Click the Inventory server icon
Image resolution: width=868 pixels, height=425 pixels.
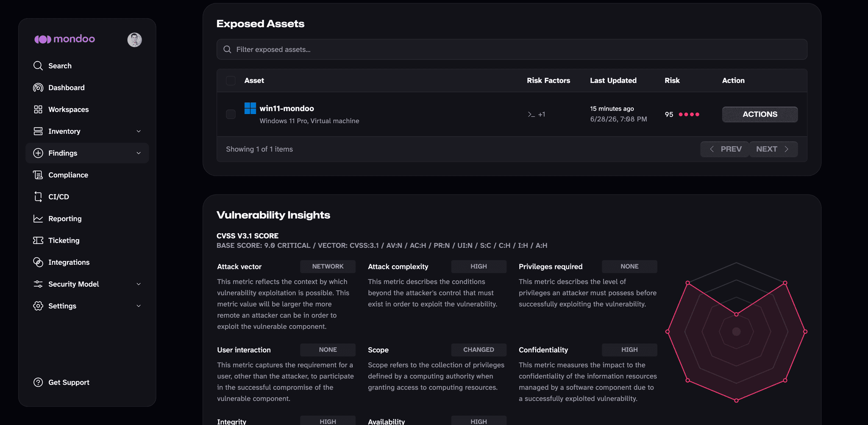pos(38,131)
